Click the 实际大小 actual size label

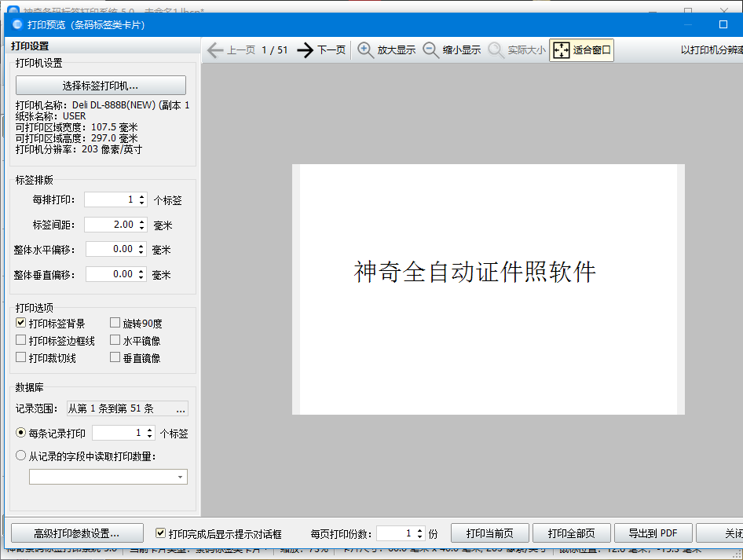[527, 49]
